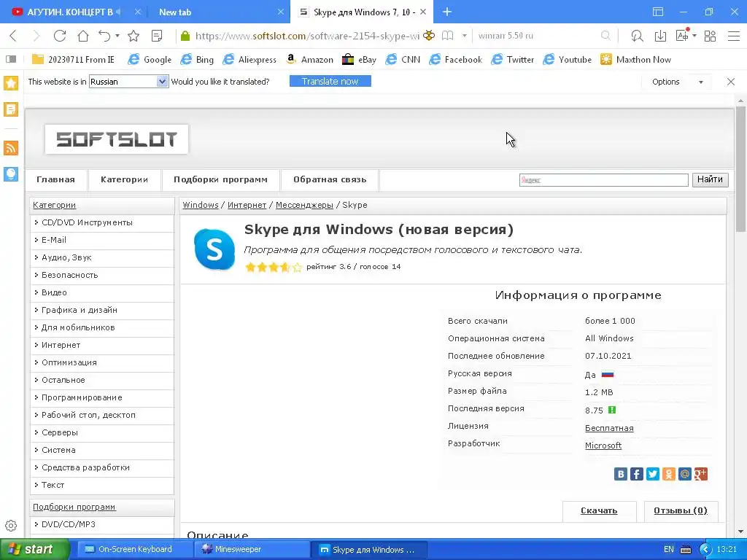Click the star rating for Skype
Screen dimensions: 747x560
click(x=274, y=267)
